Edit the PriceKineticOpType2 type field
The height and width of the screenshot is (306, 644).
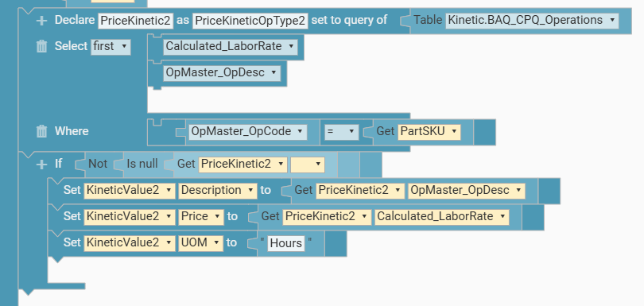250,21
